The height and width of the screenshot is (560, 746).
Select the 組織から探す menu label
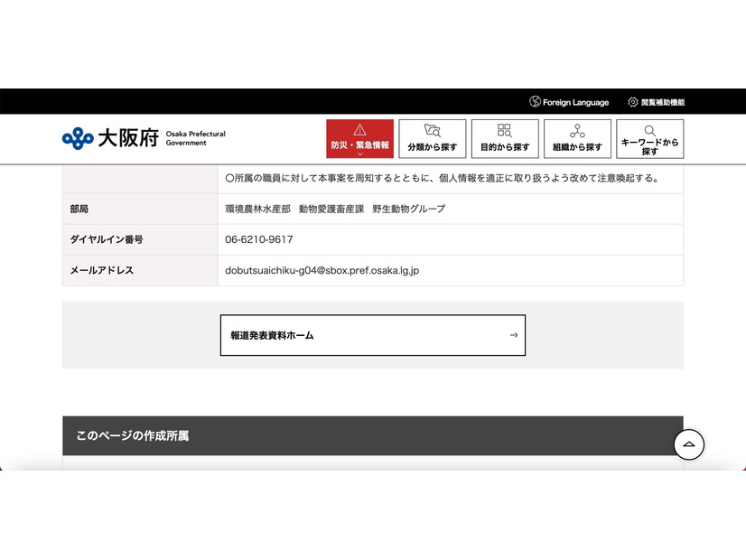click(x=577, y=147)
